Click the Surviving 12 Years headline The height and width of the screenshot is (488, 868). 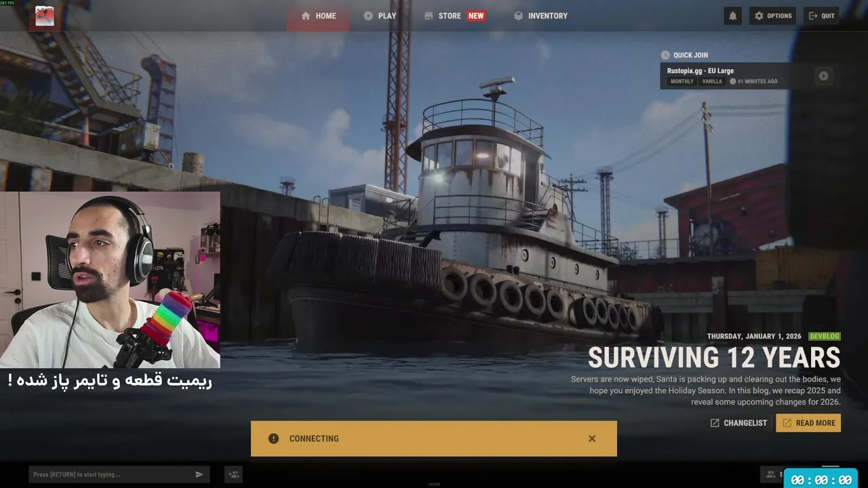(714, 358)
